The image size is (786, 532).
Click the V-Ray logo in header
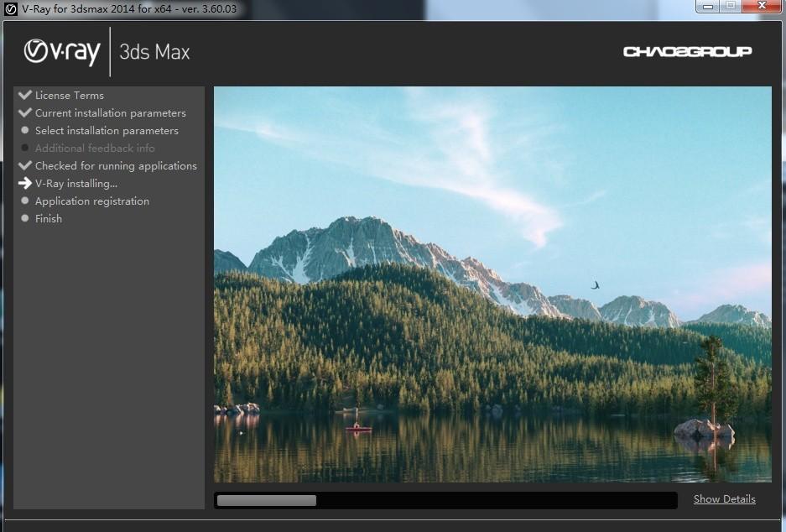tap(62, 52)
